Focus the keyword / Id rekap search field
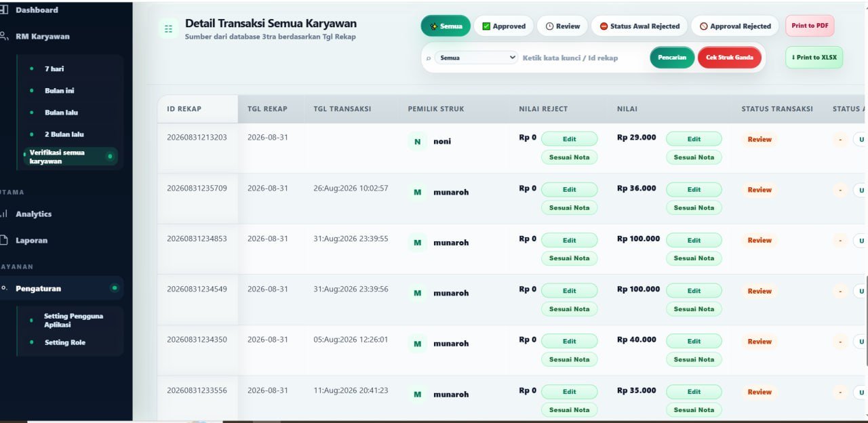The height and width of the screenshot is (423, 868). pos(582,58)
